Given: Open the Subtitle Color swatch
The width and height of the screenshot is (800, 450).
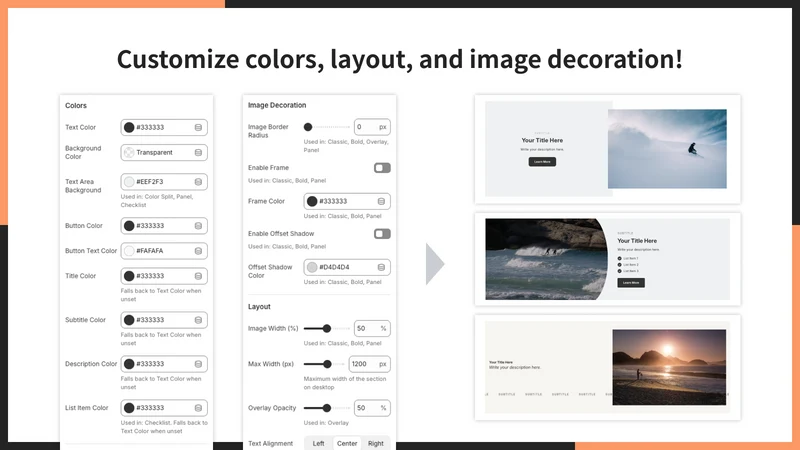Looking at the screenshot, I should pyautogui.click(x=129, y=320).
